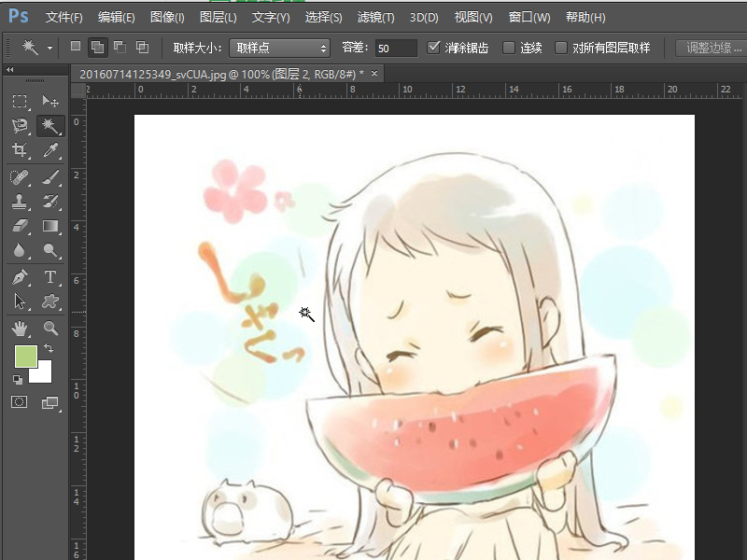Select the History Brush tool
Image resolution: width=747 pixels, height=560 pixels.
point(50,202)
